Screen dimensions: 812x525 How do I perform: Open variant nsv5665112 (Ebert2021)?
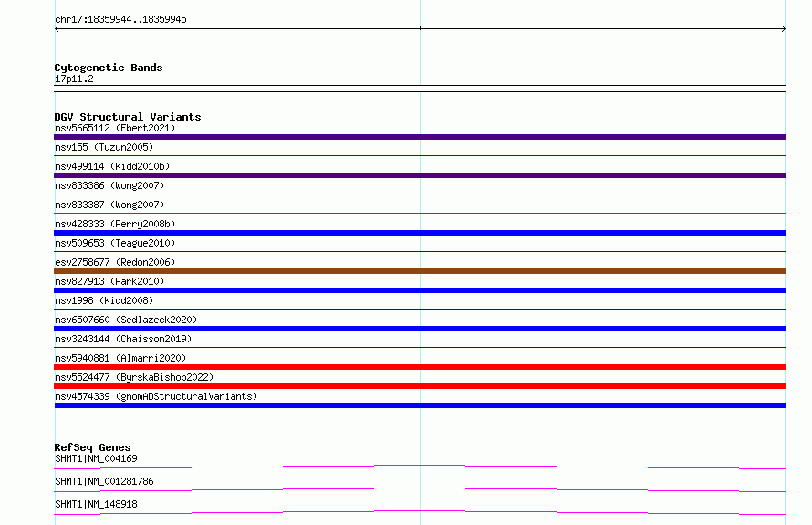point(115,128)
